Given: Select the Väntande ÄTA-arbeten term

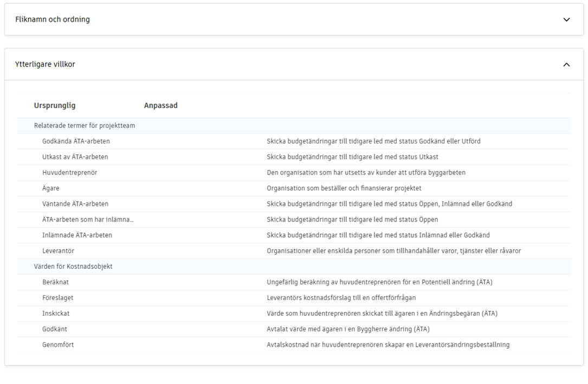Looking at the screenshot, I should [75, 204].
